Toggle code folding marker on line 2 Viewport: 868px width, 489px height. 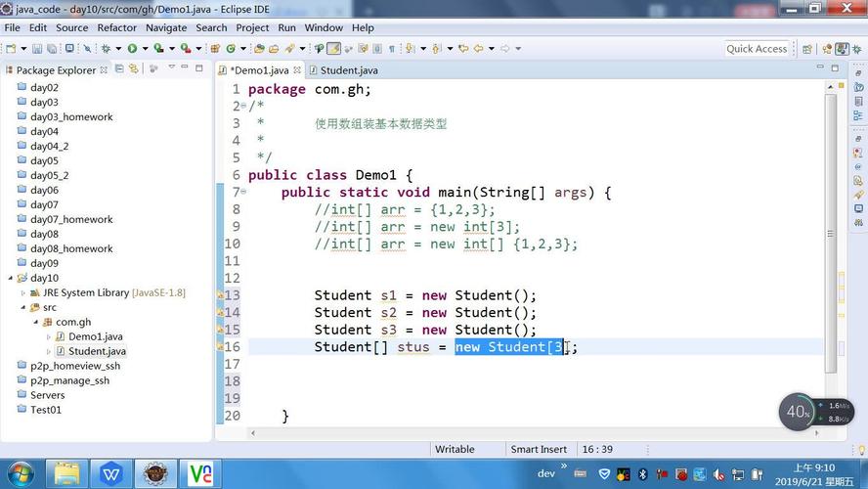click(x=243, y=106)
